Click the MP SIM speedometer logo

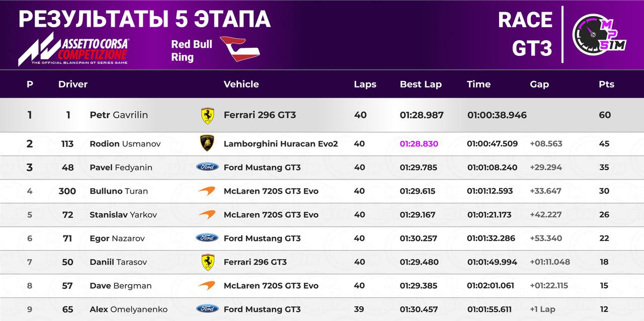coord(599,34)
